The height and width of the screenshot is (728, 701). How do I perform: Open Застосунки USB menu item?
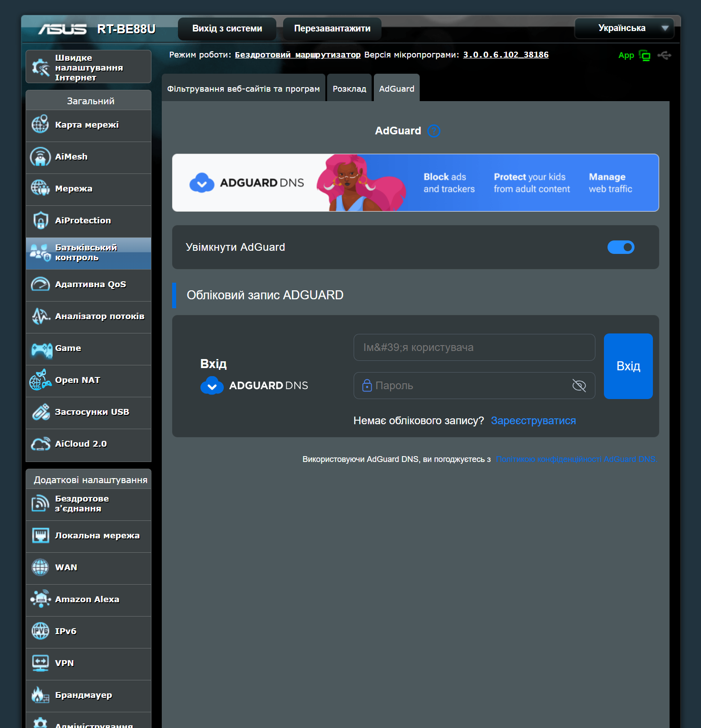click(89, 413)
